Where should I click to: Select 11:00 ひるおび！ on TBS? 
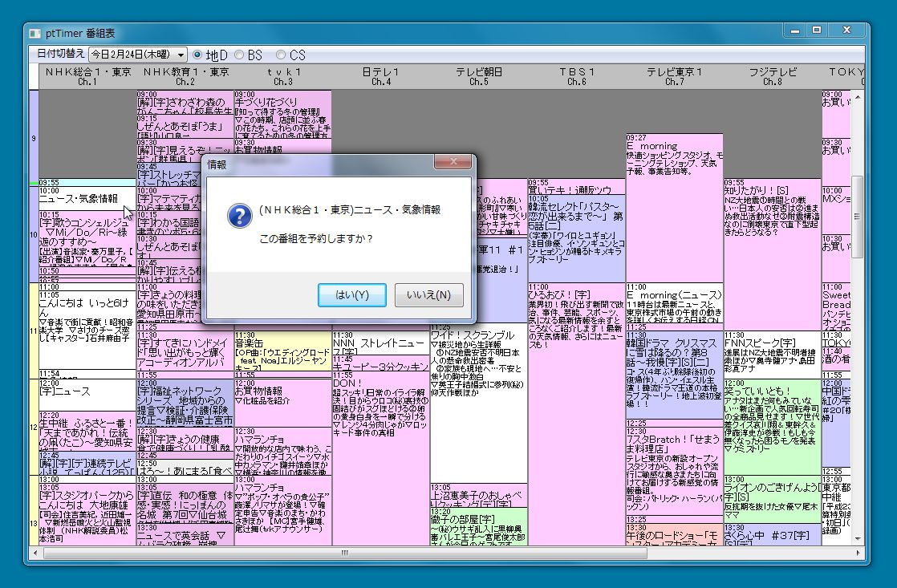pyautogui.click(x=576, y=414)
